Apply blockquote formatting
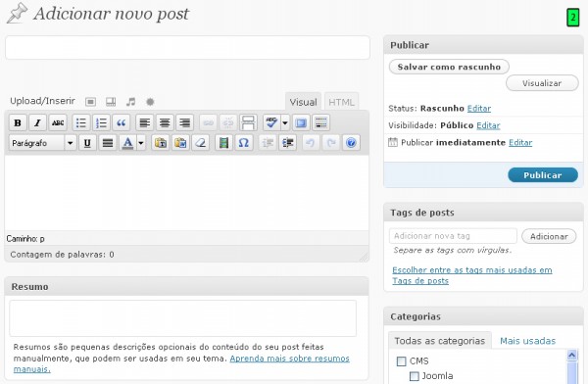The width and height of the screenshot is (588, 384). 122,122
